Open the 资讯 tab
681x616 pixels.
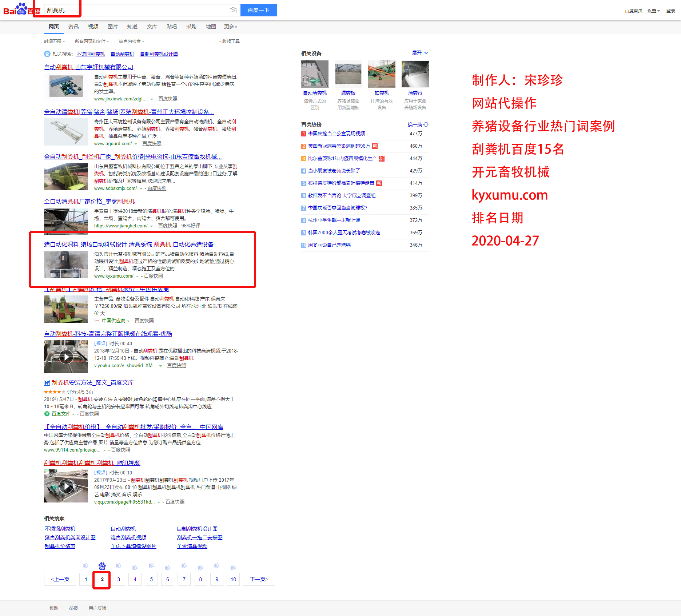[73, 27]
